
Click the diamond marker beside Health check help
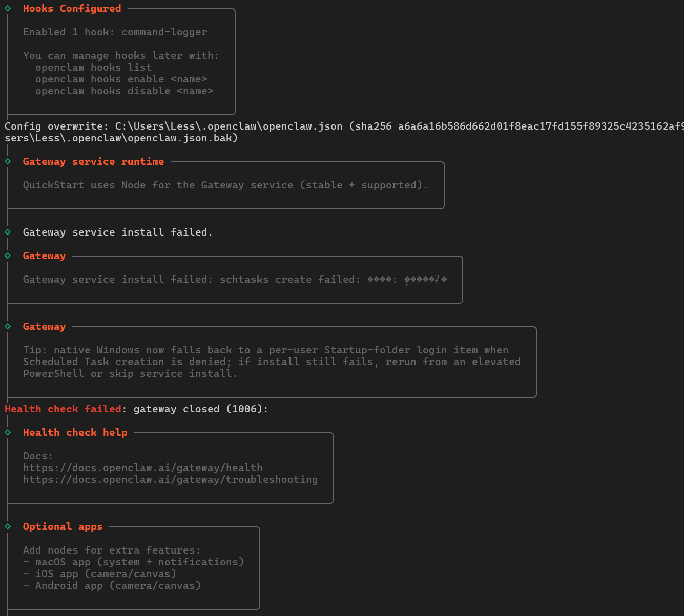coord(8,432)
